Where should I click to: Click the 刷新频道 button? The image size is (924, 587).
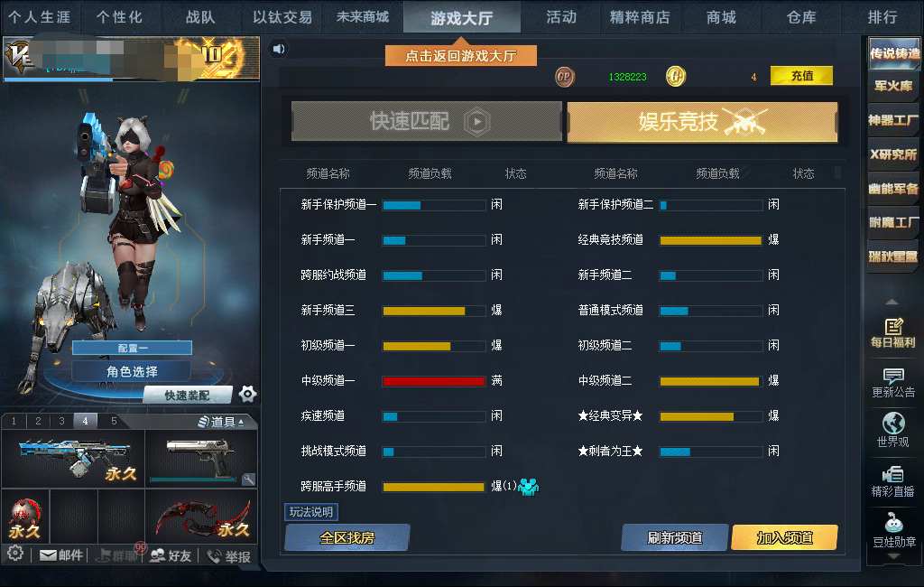(675, 537)
